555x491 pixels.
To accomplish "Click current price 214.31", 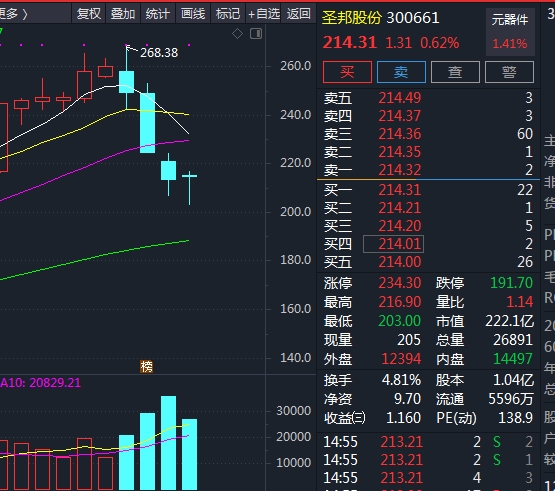I will 350,43.
